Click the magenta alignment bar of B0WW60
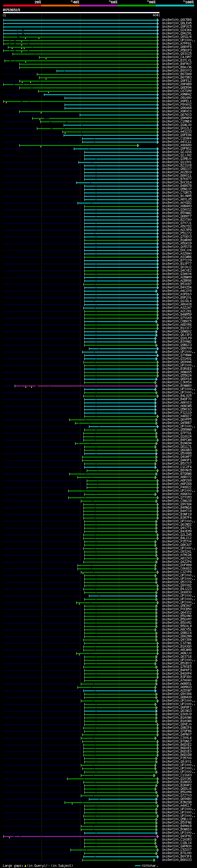The height and width of the screenshot is (868, 197). point(86,386)
